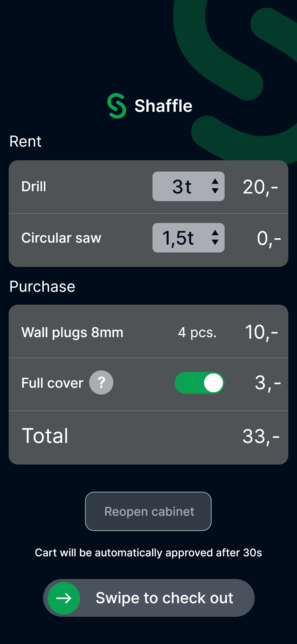Tap the Total amount 33,-
This screenshot has width=297, height=644.
coord(261,436)
